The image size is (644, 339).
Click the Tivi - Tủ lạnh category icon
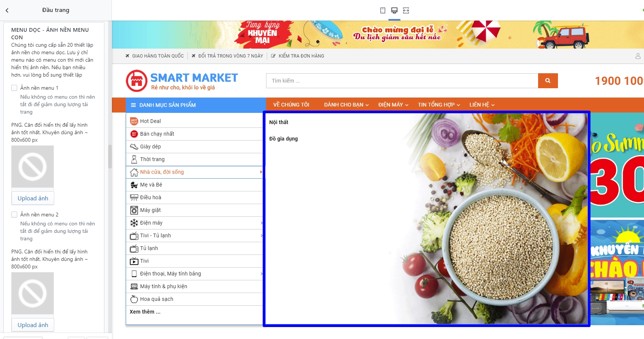click(134, 235)
